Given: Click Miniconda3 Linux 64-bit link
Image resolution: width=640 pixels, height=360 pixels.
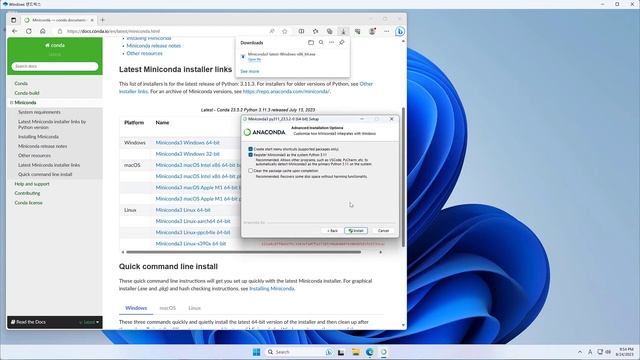Looking at the screenshot, I should (x=183, y=210).
